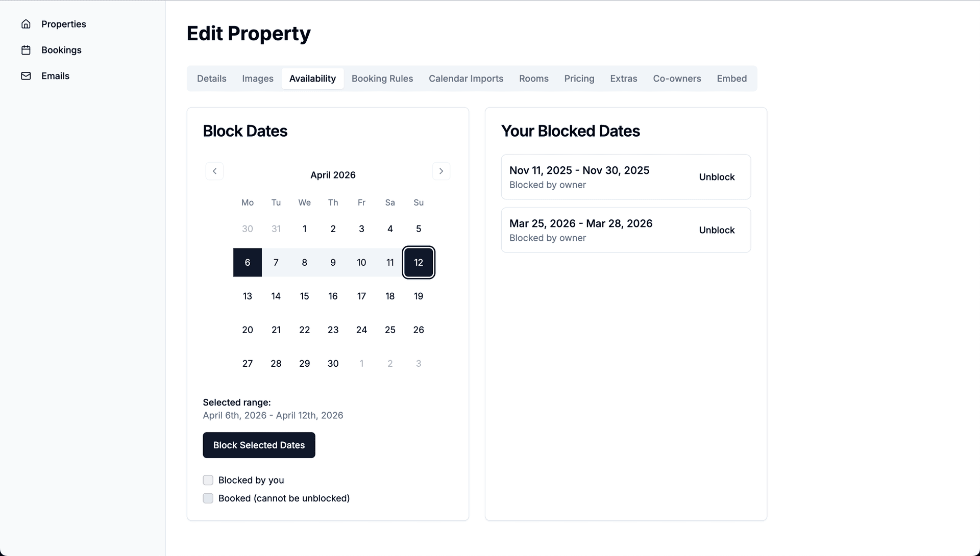
Task: Toggle the Booked cannot be unblocked checkbox
Action: pyautogui.click(x=208, y=498)
